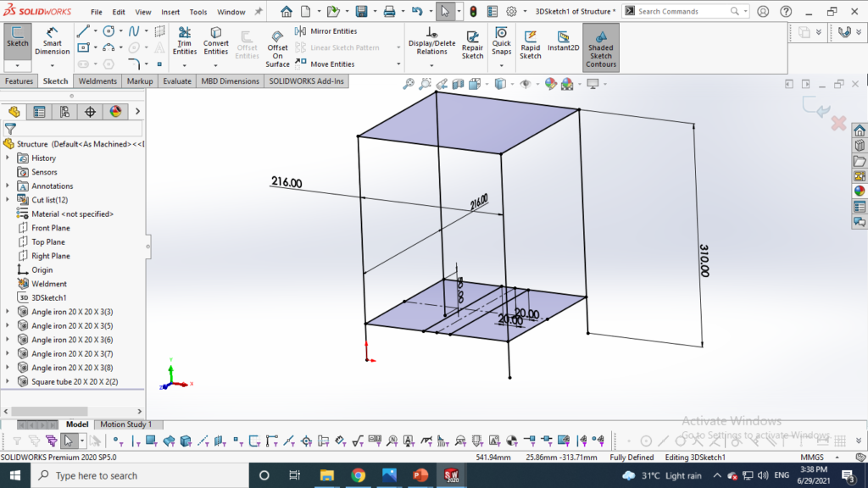The image size is (868, 488).
Task: Click the Rebuild traffic light icon
Action: 473,11
